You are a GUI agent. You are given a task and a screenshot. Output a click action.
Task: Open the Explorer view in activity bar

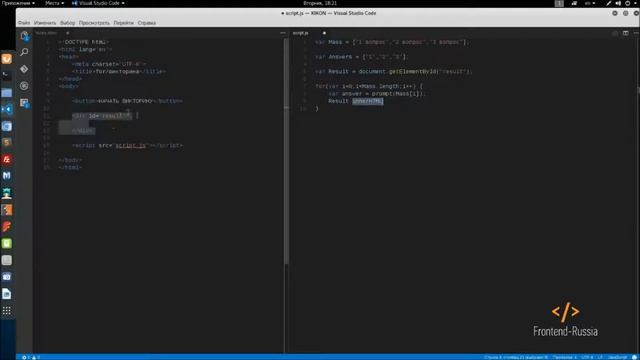[24, 36]
